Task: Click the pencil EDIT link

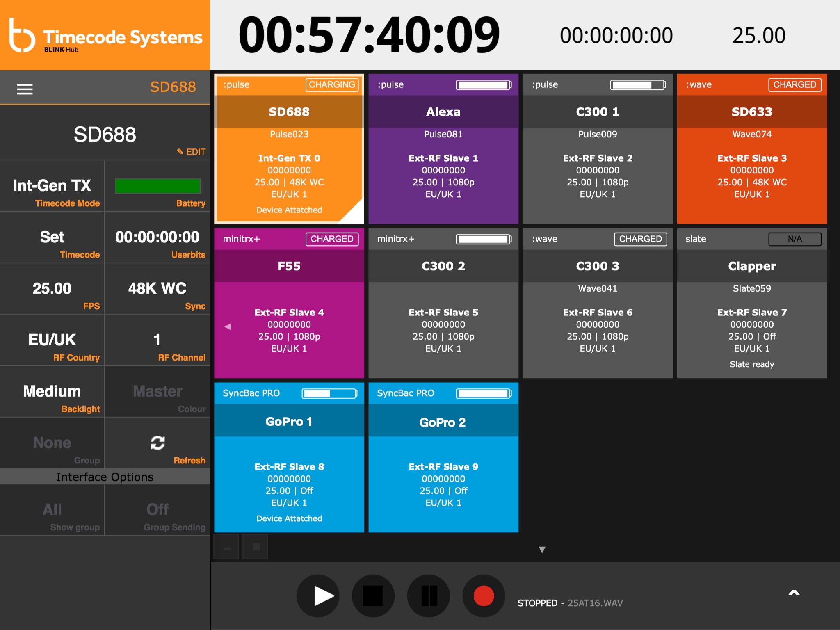Action: click(191, 152)
